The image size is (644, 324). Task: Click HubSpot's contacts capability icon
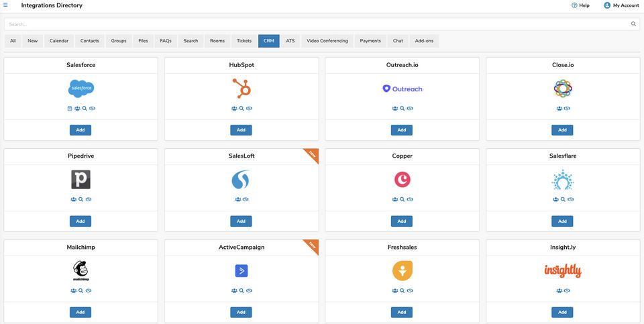[x=234, y=109]
